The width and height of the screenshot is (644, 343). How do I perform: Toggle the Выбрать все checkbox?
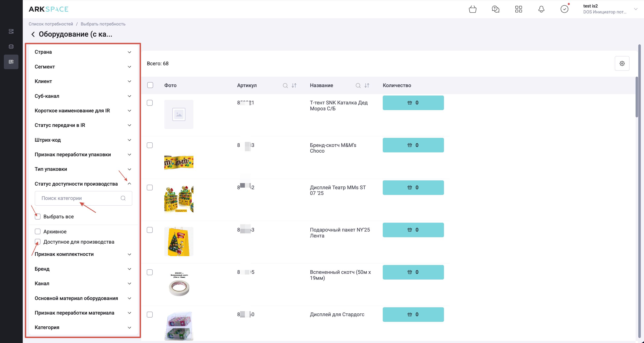click(x=38, y=217)
